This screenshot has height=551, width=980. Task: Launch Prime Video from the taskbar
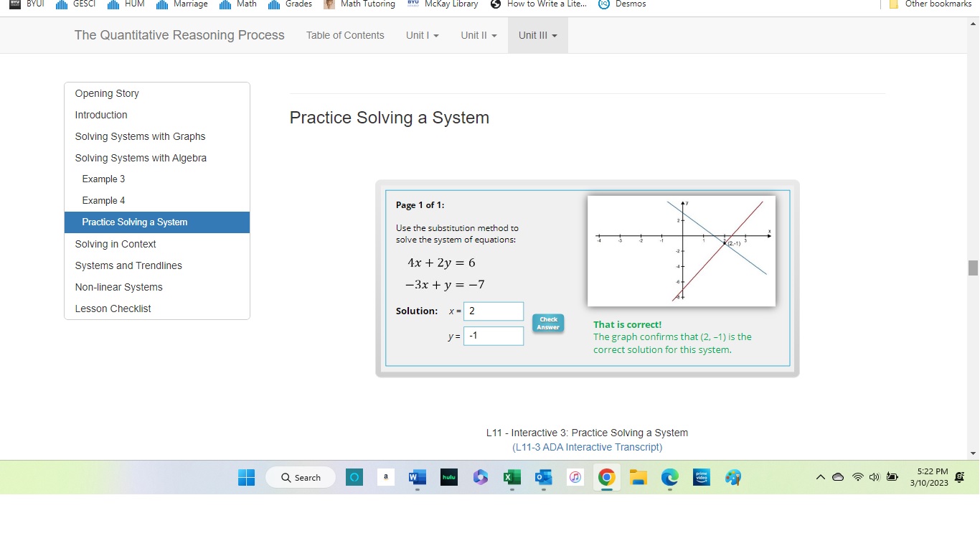pyautogui.click(x=702, y=478)
